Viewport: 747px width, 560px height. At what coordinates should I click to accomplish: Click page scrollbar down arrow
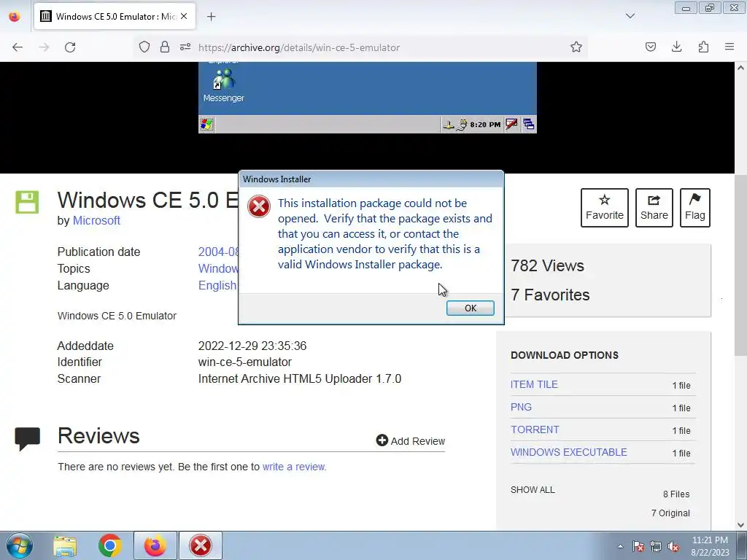pos(741,525)
